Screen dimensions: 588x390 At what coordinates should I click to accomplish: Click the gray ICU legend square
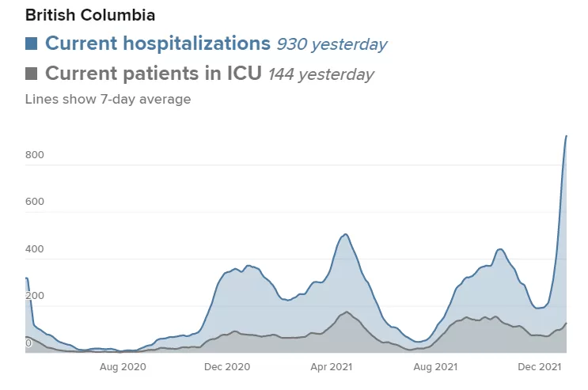point(31,74)
